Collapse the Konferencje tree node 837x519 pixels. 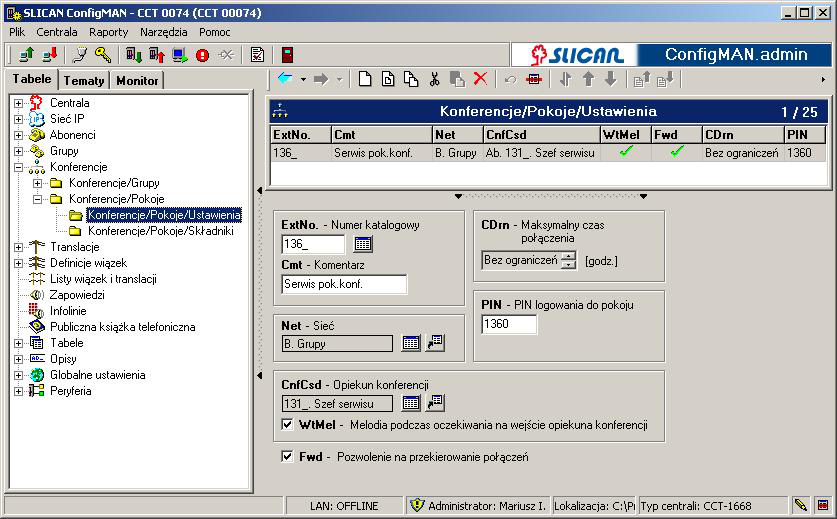(x=18, y=167)
